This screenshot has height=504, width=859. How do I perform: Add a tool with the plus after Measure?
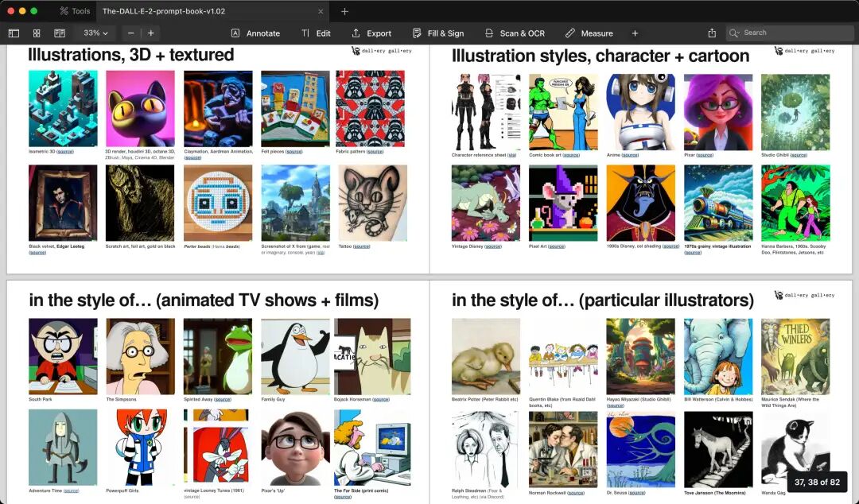[x=635, y=33]
